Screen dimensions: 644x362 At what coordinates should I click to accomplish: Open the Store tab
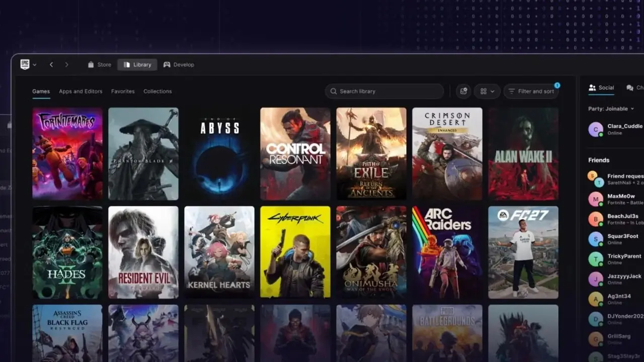coord(99,65)
